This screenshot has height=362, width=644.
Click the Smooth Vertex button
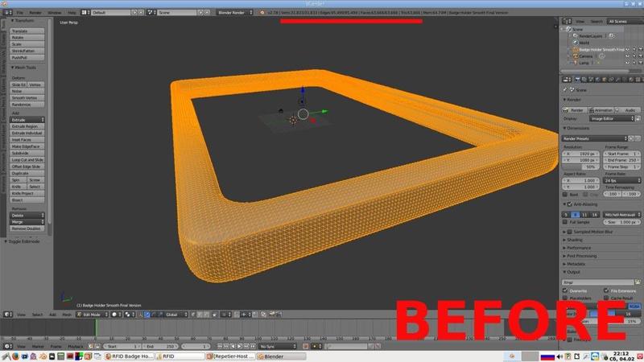[x=27, y=98]
